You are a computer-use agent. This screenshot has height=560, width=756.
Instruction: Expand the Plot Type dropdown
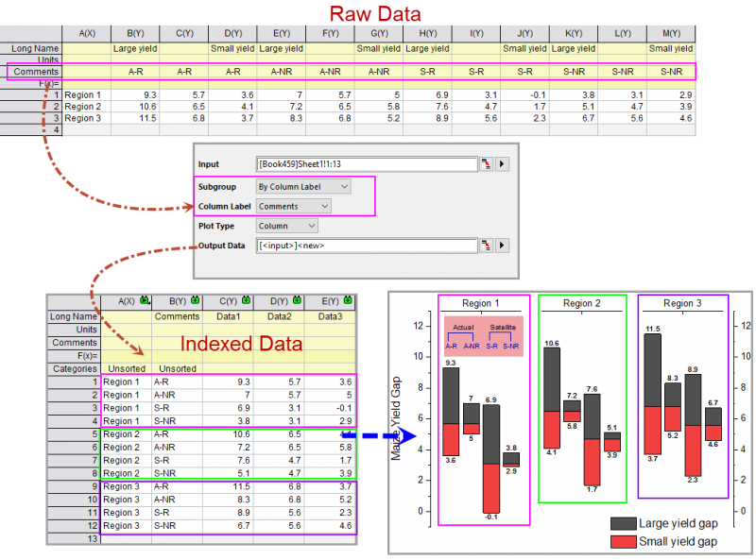coord(287,226)
